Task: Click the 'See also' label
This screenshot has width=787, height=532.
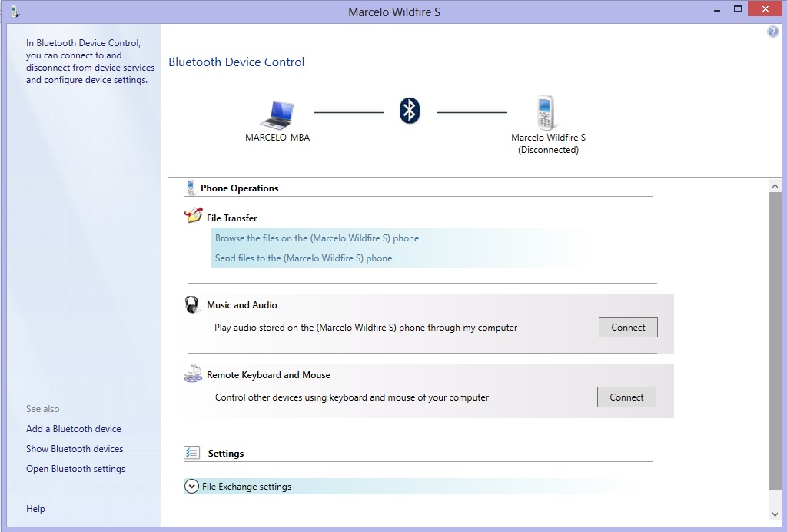Action: [x=43, y=408]
